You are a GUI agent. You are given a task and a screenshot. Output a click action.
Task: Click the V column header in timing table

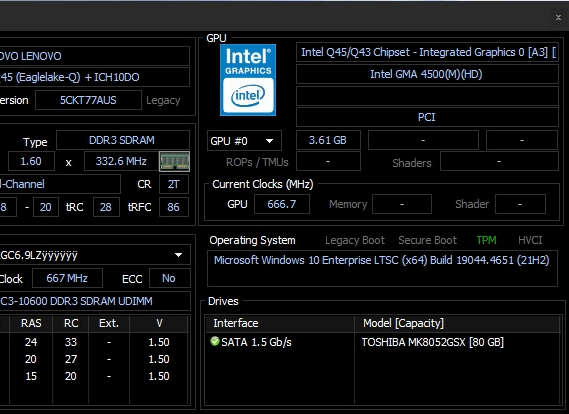[x=159, y=323]
